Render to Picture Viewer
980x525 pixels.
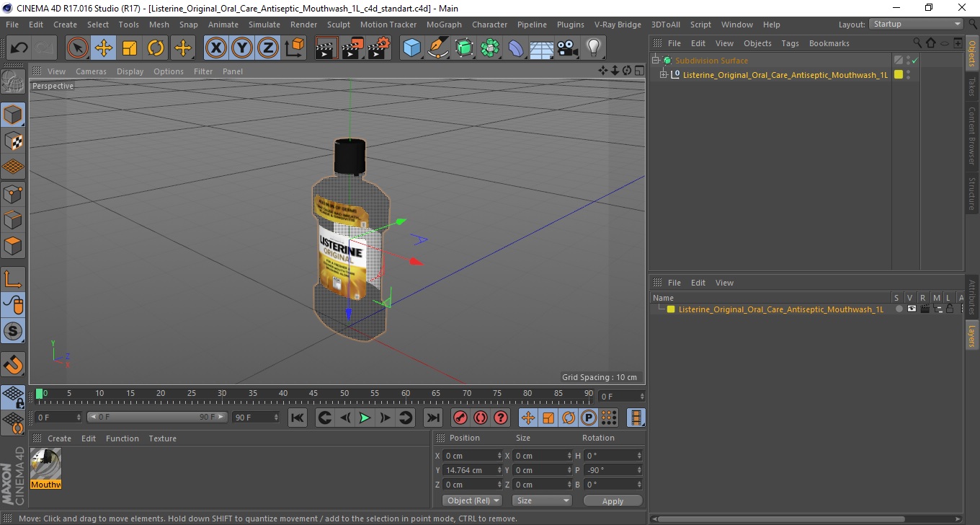(x=352, y=48)
